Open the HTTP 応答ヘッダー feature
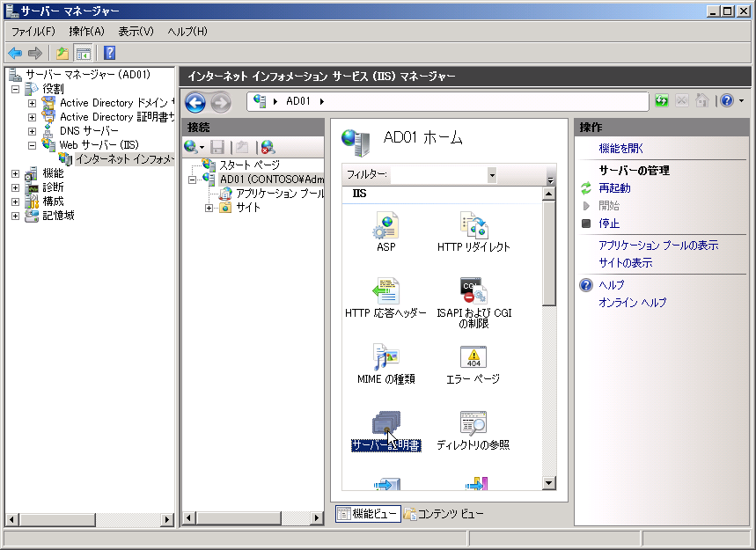Screen dimensions: 756x550 385,298
